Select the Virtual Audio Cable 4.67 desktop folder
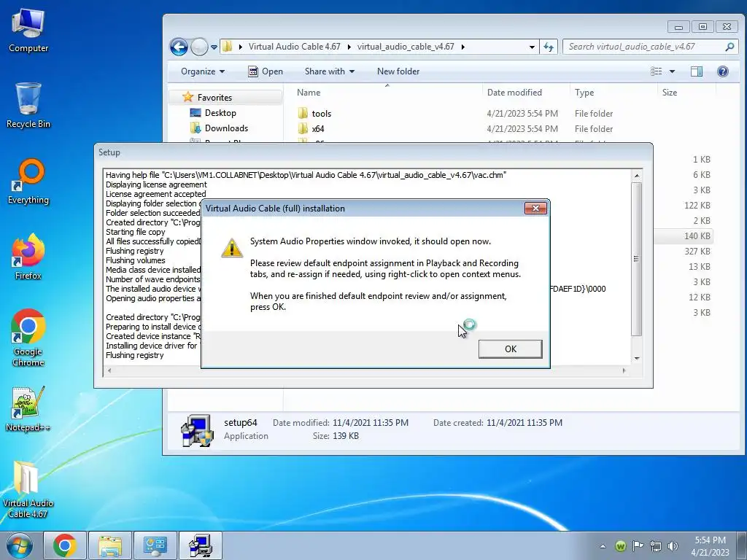The image size is (747, 560). 28,489
